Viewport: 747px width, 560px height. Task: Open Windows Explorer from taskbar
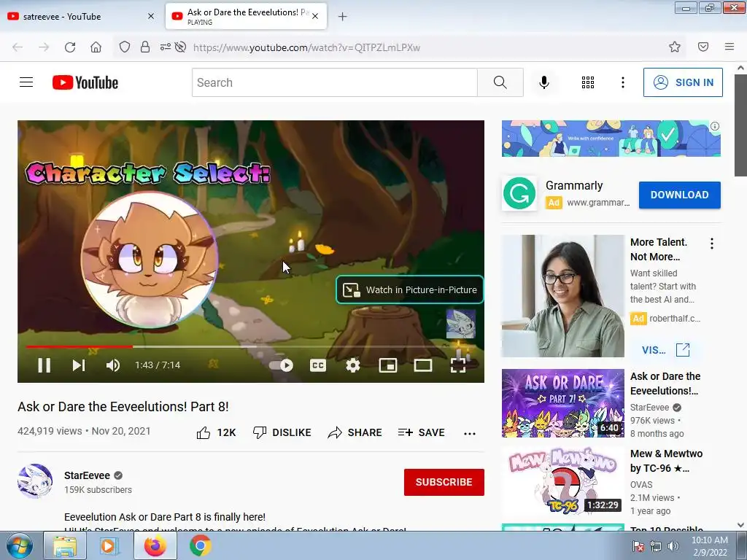[65, 546]
